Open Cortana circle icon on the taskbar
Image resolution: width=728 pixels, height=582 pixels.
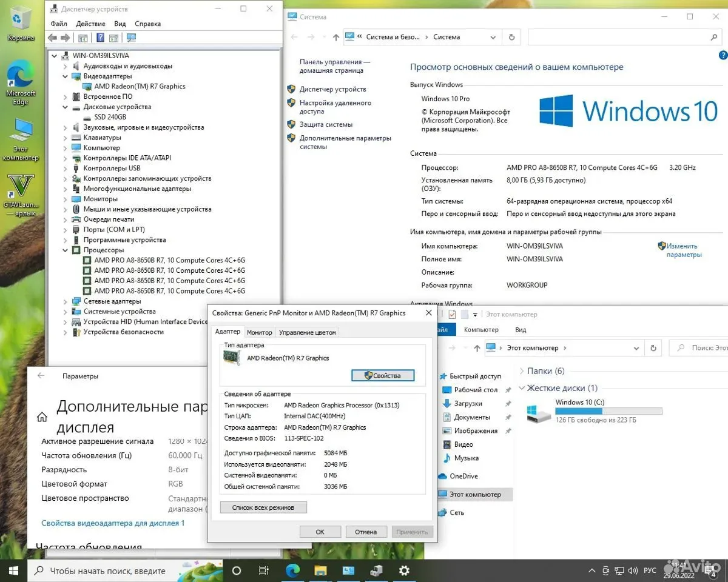click(x=237, y=570)
